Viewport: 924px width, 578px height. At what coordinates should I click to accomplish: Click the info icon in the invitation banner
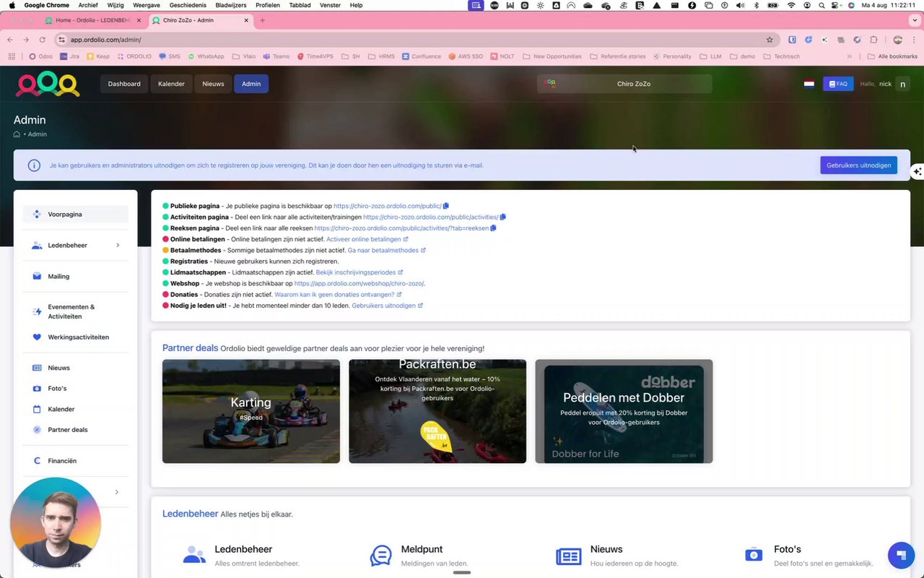click(x=34, y=165)
